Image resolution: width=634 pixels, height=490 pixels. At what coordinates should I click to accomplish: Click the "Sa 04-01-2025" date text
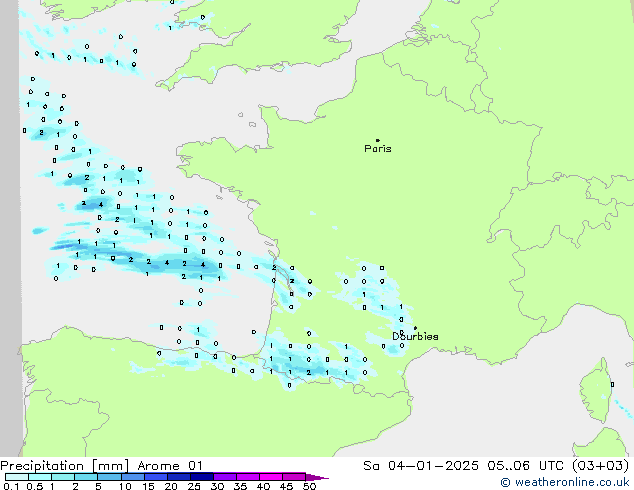point(421,466)
